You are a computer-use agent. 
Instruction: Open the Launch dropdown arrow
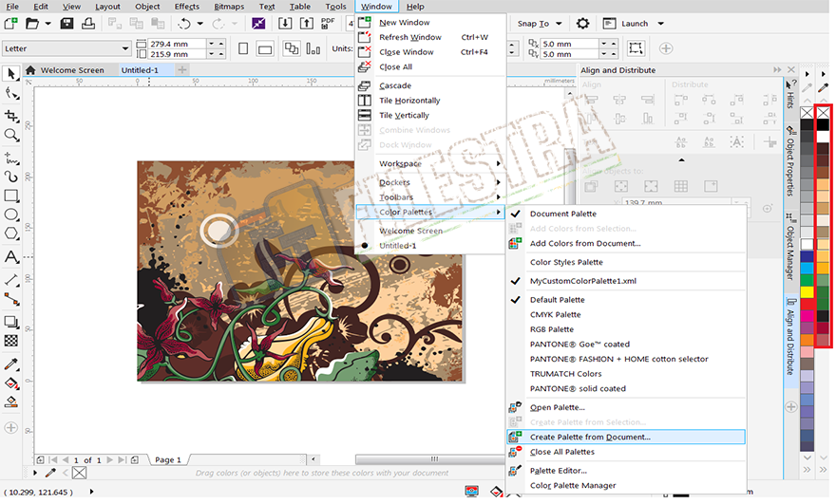click(660, 24)
